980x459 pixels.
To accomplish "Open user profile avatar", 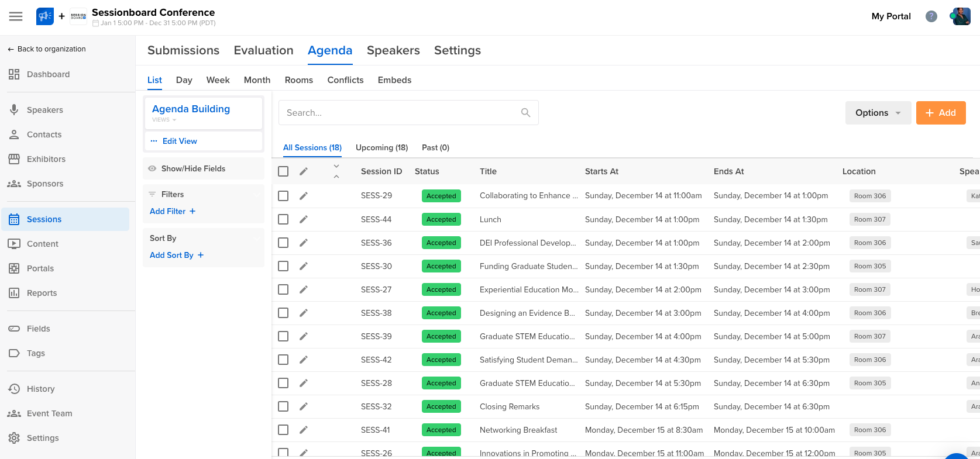I will pos(961,16).
